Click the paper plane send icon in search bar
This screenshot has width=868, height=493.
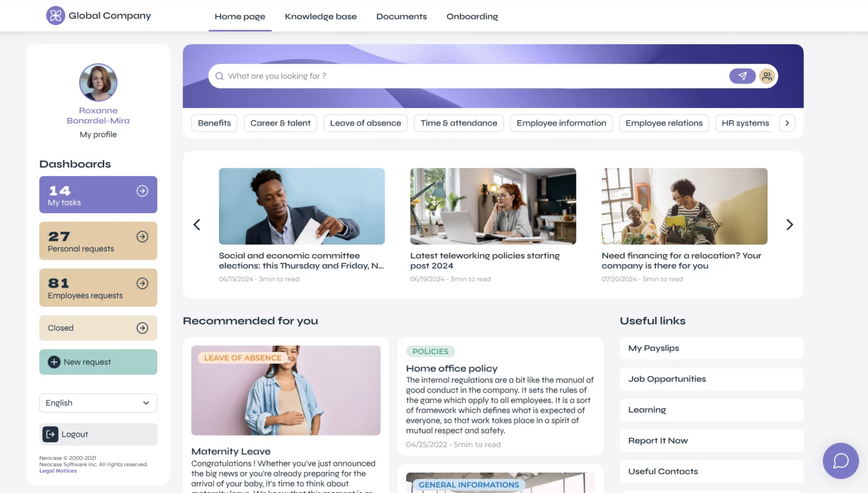coord(742,76)
